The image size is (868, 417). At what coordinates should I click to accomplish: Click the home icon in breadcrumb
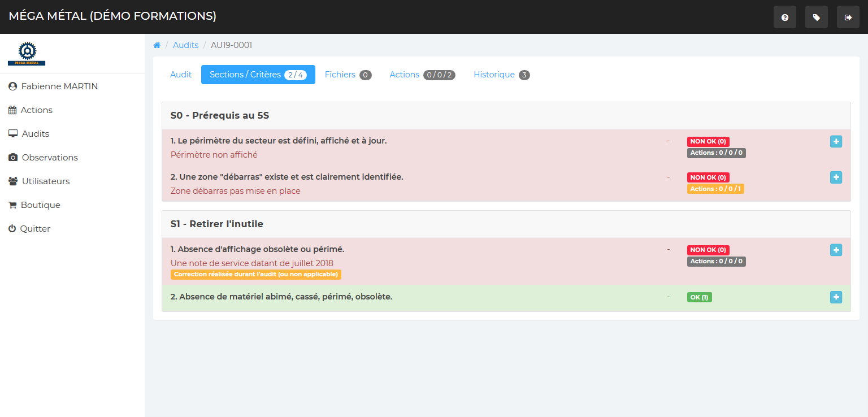tap(157, 45)
